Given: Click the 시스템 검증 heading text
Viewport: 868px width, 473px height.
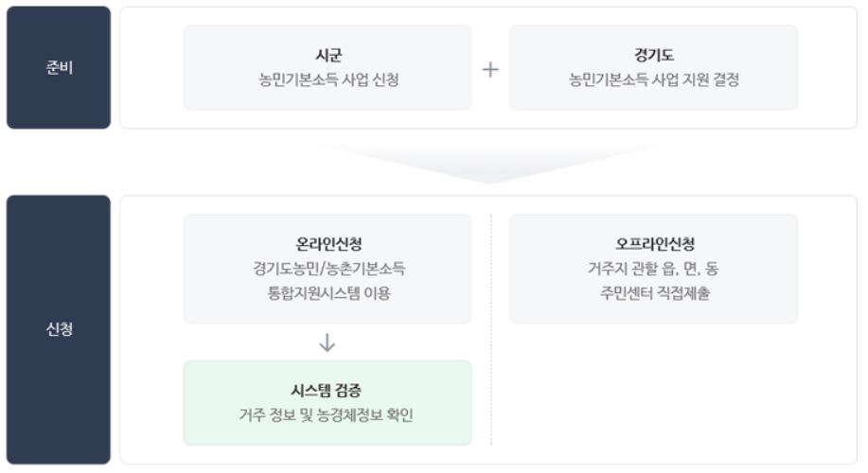Looking at the screenshot, I should tap(326, 391).
